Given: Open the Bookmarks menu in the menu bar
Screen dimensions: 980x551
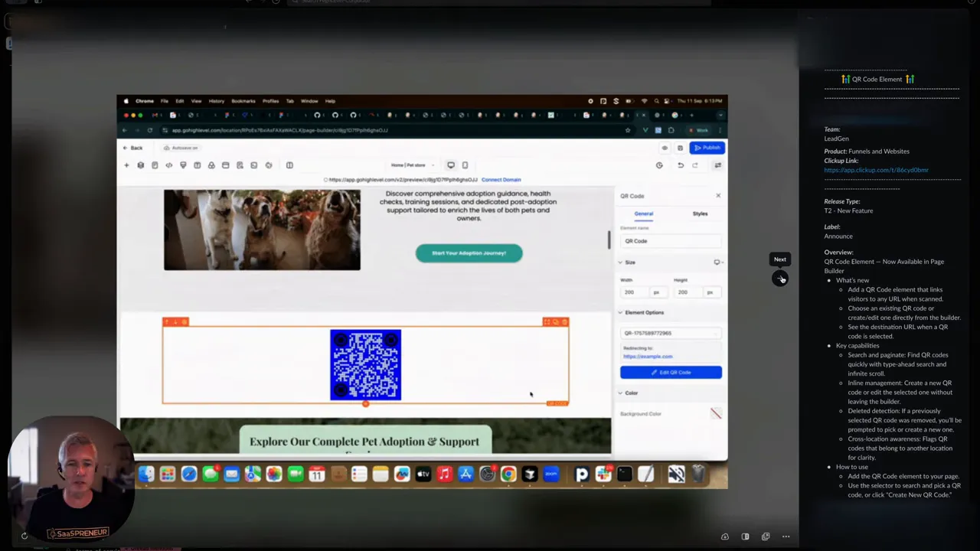Looking at the screenshot, I should click(243, 101).
